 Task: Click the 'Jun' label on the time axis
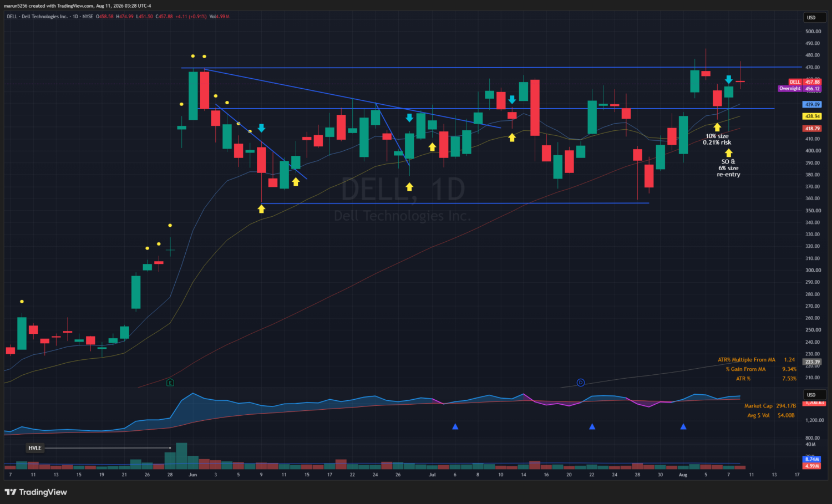click(x=192, y=475)
